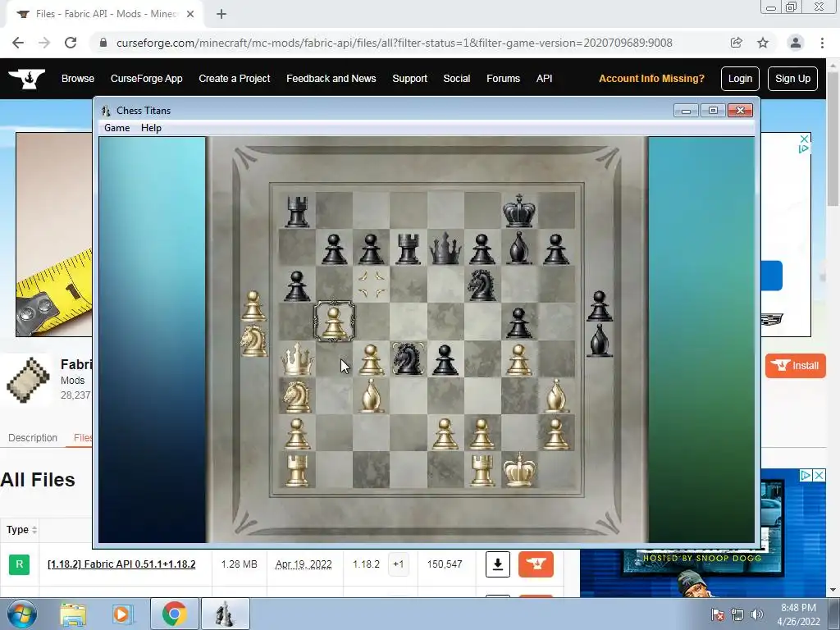
Task: Pick the white bishop on c3
Action: coord(372,396)
